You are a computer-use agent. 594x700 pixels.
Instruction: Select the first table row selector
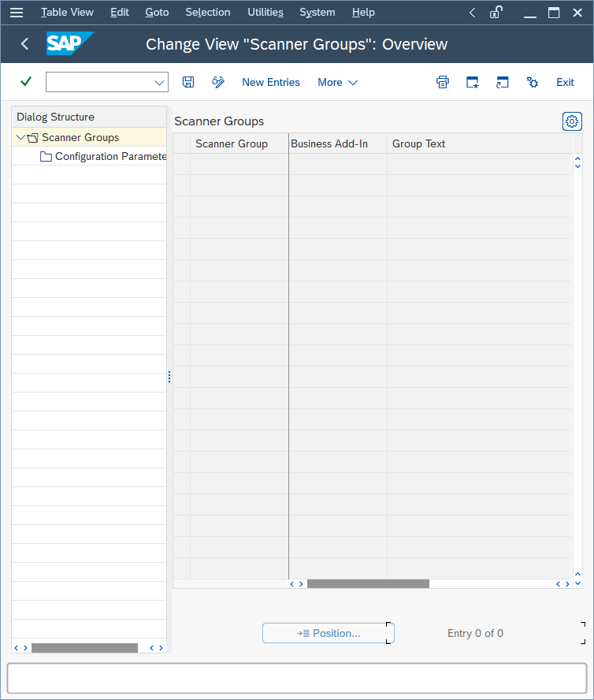coord(181,164)
